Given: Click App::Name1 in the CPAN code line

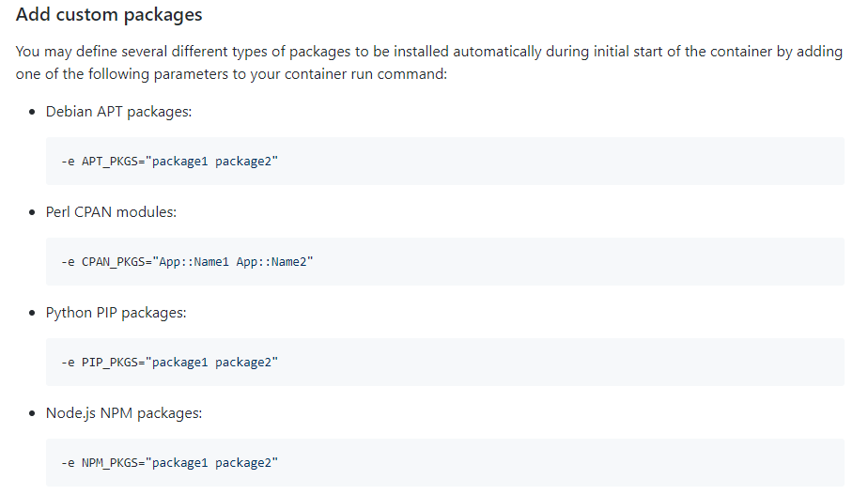Looking at the screenshot, I should [x=194, y=262].
